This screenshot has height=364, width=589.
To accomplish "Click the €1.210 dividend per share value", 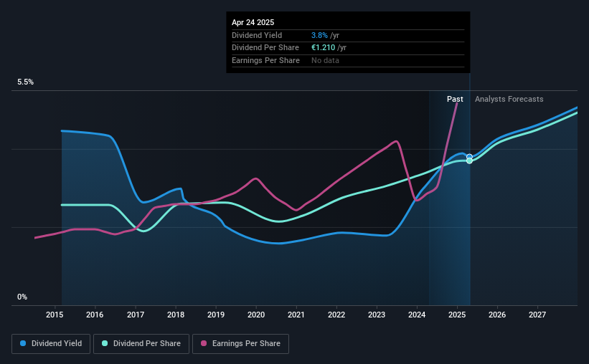I will [x=323, y=48].
